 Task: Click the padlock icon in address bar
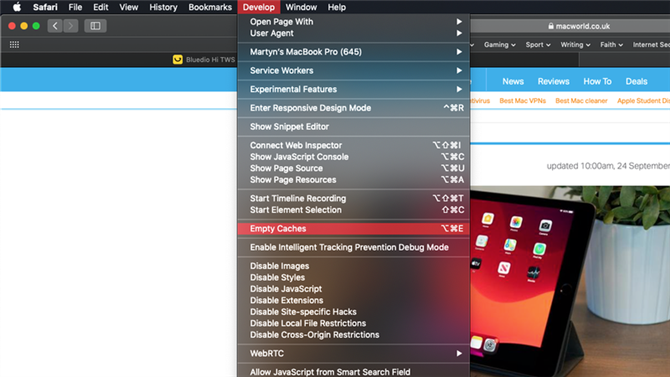tap(551, 26)
